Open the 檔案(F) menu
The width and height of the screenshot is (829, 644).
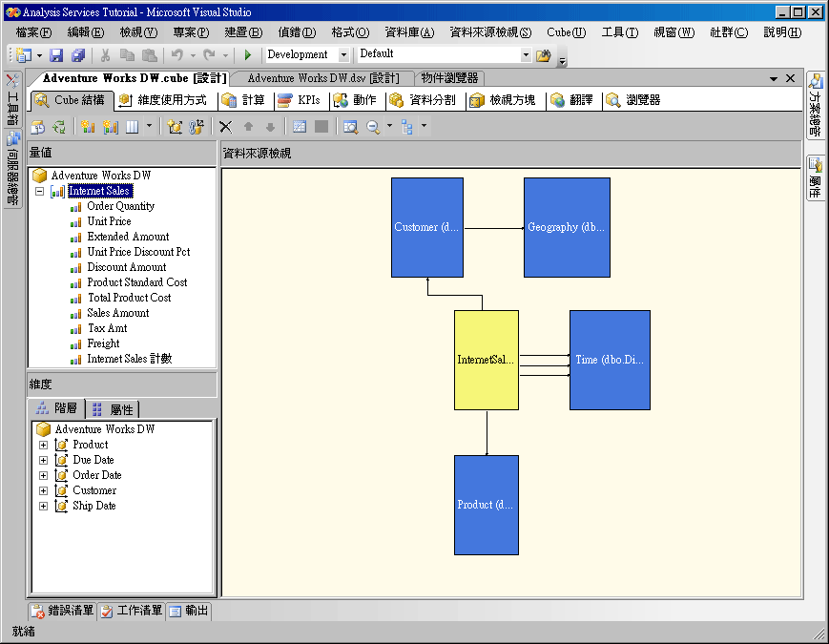[x=33, y=32]
